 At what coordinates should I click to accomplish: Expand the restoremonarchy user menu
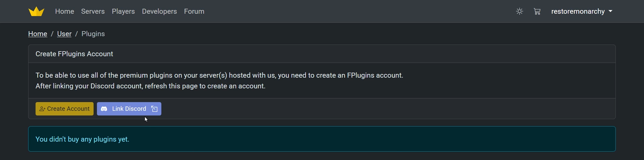click(578, 11)
